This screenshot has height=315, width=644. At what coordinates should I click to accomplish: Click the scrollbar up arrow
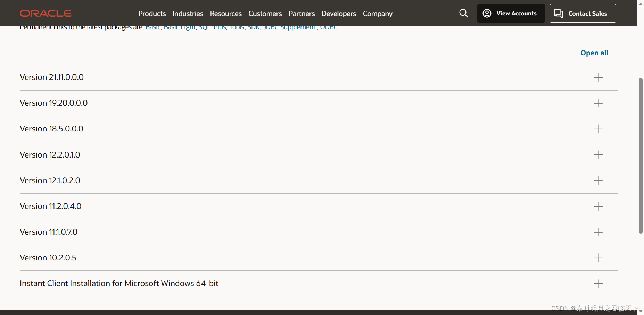tap(641, 3)
